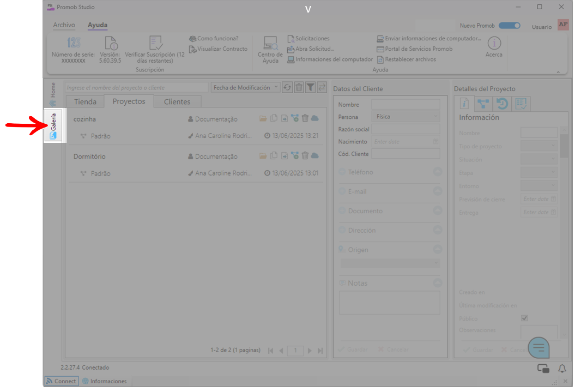Open the Fecha de Modificación sort dropdown
This screenshot has width=575, height=392.
[x=245, y=88]
